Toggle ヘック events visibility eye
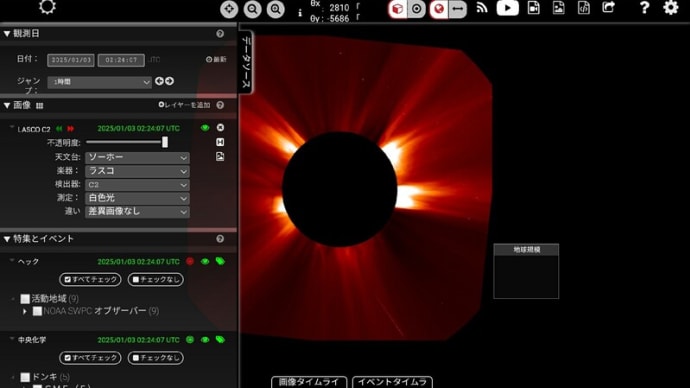690x388 pixels. point(205,261)
